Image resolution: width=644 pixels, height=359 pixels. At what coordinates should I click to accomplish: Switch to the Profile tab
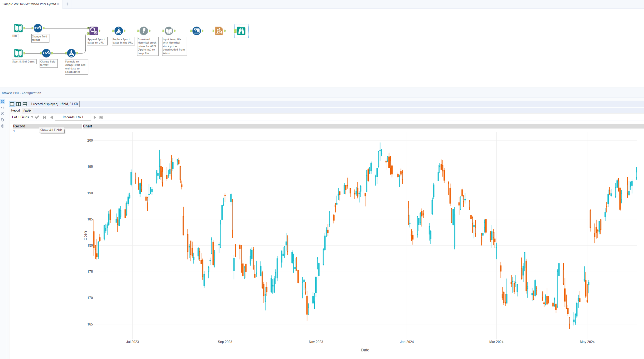pyautogui.click(x=27, y=111)
